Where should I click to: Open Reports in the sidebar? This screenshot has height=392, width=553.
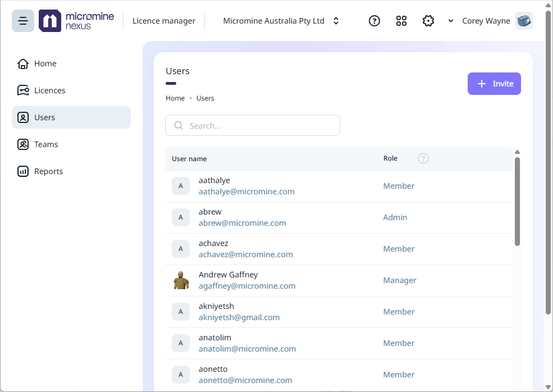[48, 171]
